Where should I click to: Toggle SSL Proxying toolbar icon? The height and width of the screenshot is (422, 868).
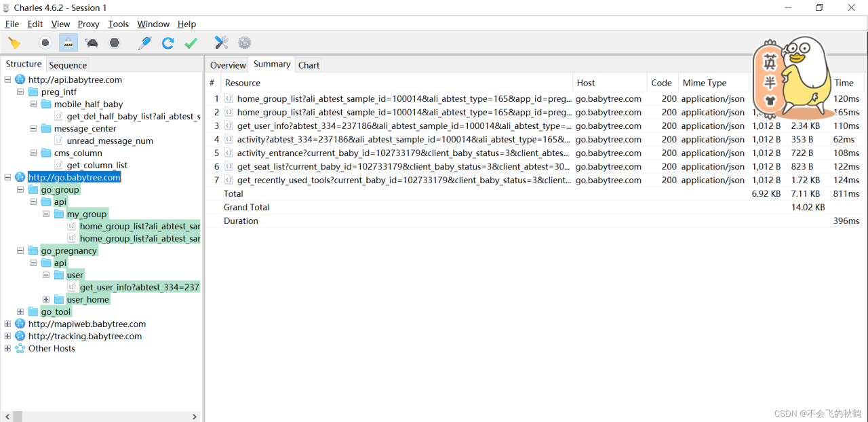pos(68,43)
